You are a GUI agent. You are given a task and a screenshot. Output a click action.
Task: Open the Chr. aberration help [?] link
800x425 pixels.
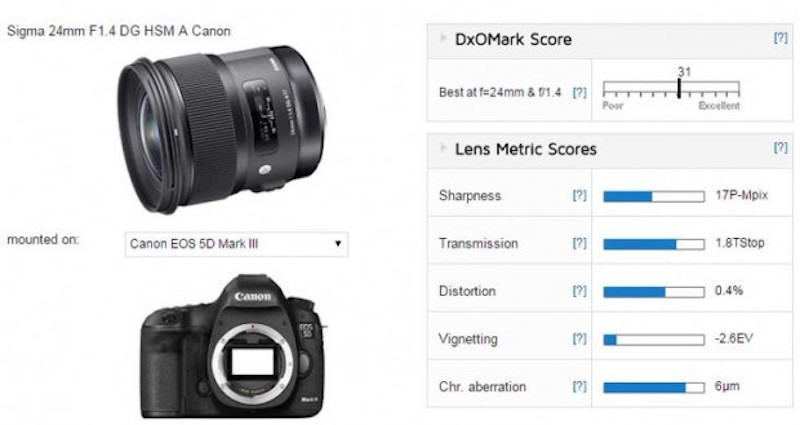pyautogui.click(x=579, y=387)
